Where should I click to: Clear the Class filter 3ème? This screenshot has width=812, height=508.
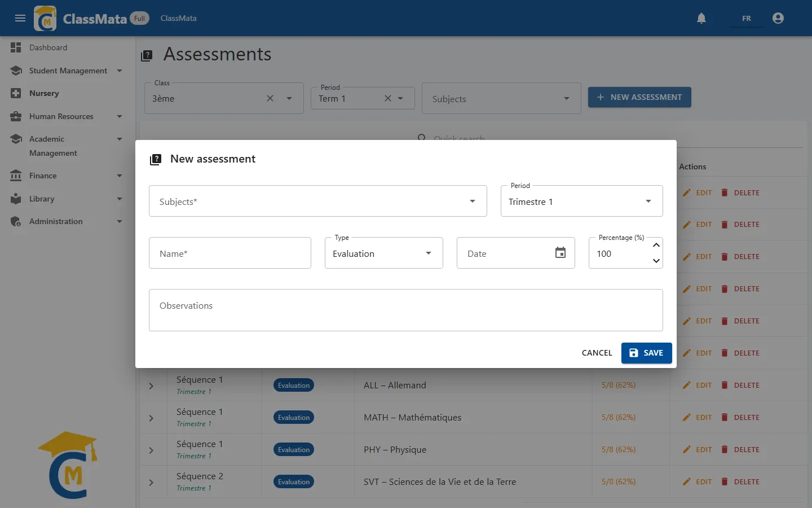[270, 98]
